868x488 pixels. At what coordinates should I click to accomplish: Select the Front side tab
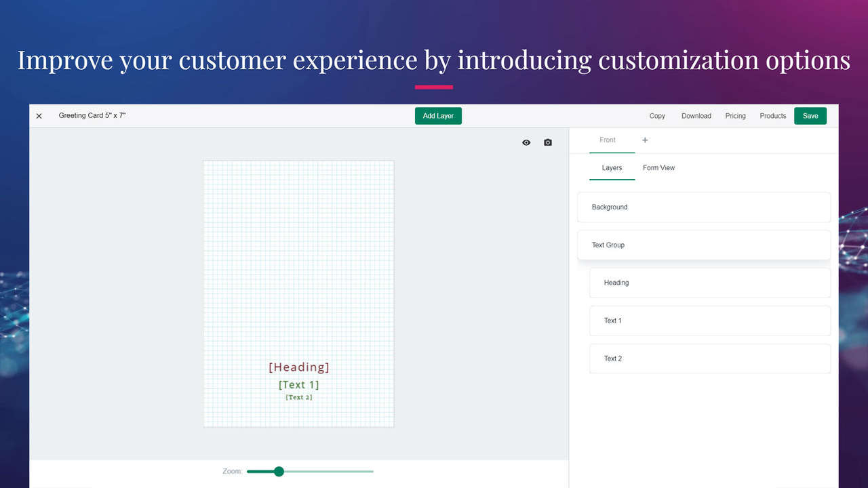tap(608, 140)
